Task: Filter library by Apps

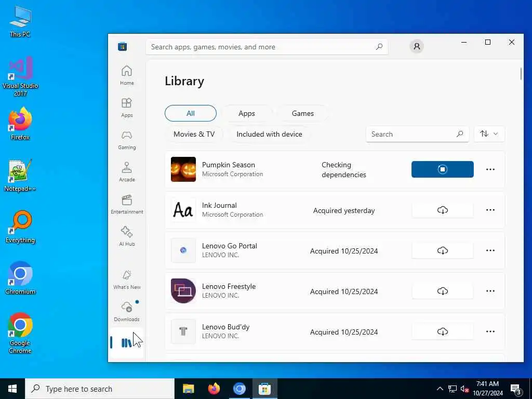Action: pos(247,113)
